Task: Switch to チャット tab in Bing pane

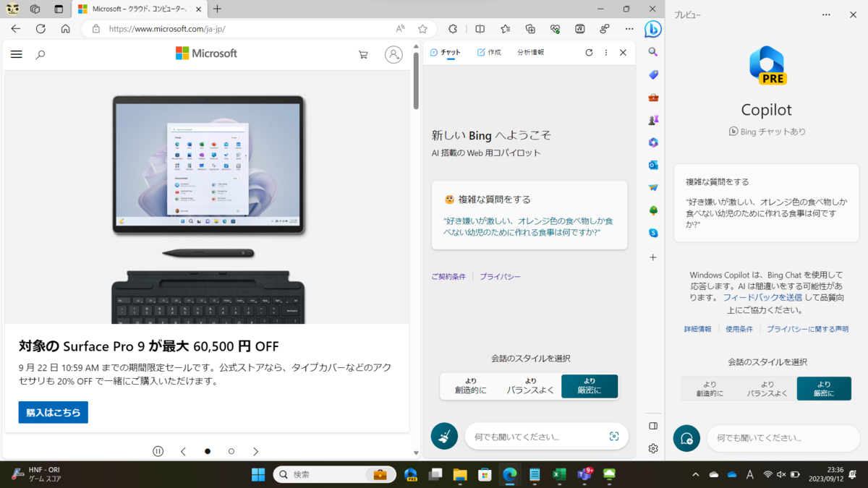Action: [x=445, y=53]
